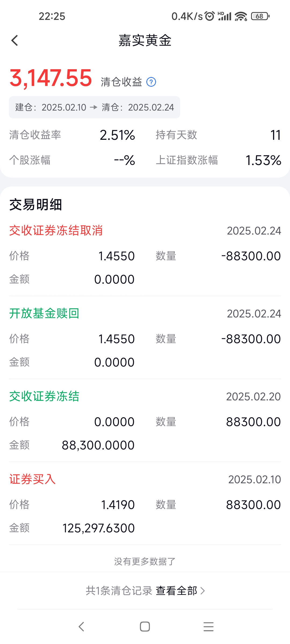This screenshot has width=290, height=644.
Task: Tap the 清仓收益 label
Action: [x=121, y=82]
